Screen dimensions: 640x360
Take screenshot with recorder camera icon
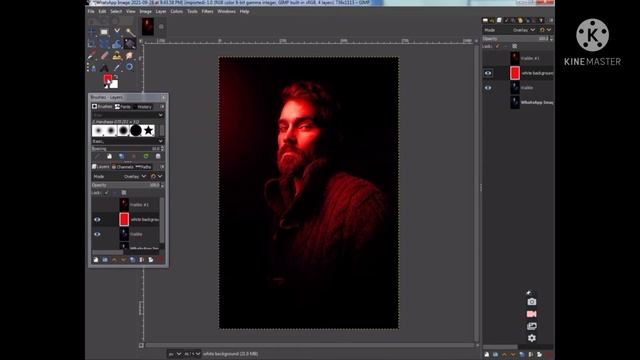coord(531,302)
